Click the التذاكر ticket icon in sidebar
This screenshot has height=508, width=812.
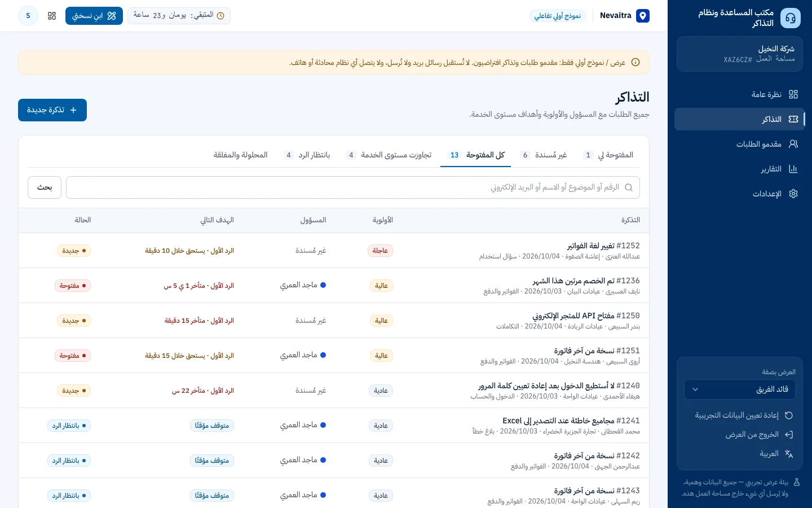point(793,119)
